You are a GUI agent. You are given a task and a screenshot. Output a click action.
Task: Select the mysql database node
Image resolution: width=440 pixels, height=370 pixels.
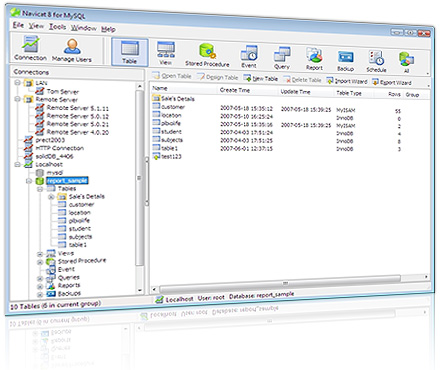(55, 173)
